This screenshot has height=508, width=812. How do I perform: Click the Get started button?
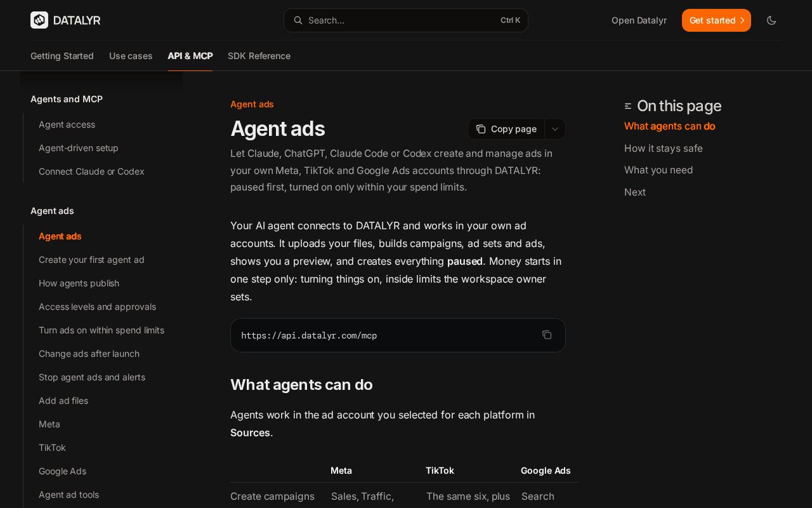coord(716,20)
